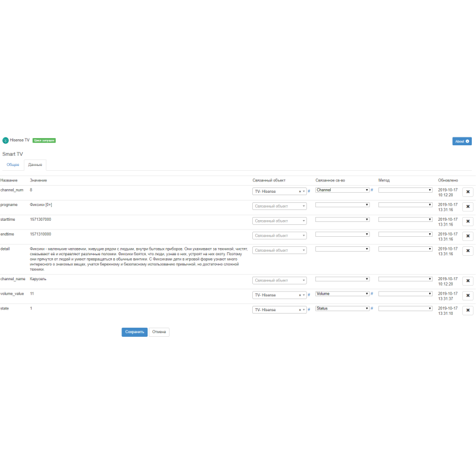Delete the volume_value row

pos(467,296)
